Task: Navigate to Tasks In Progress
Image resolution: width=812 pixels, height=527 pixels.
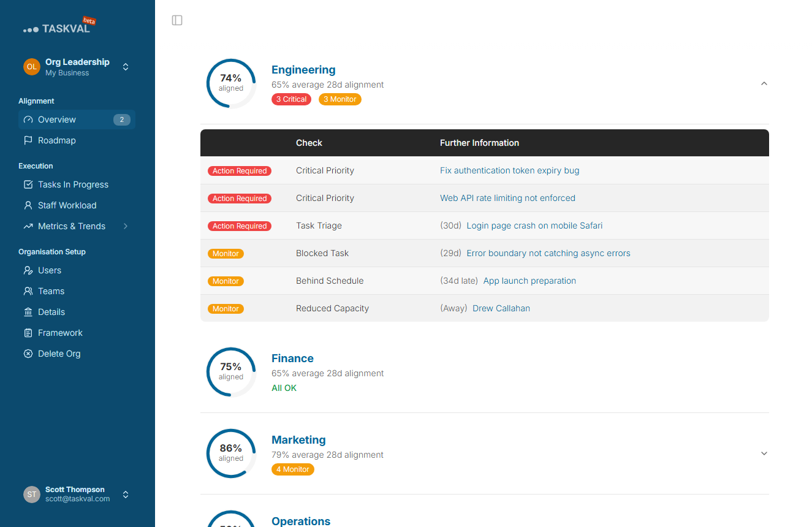Action: [77, 184]
